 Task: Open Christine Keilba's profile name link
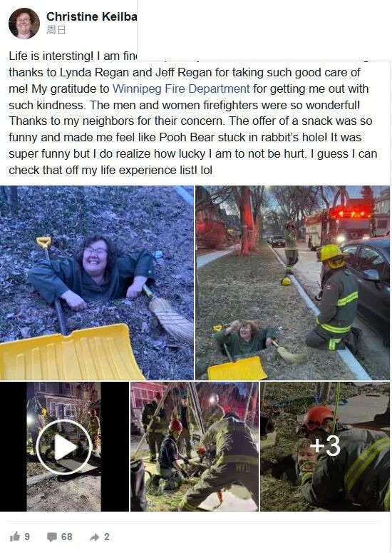click(x=91, y=16)
